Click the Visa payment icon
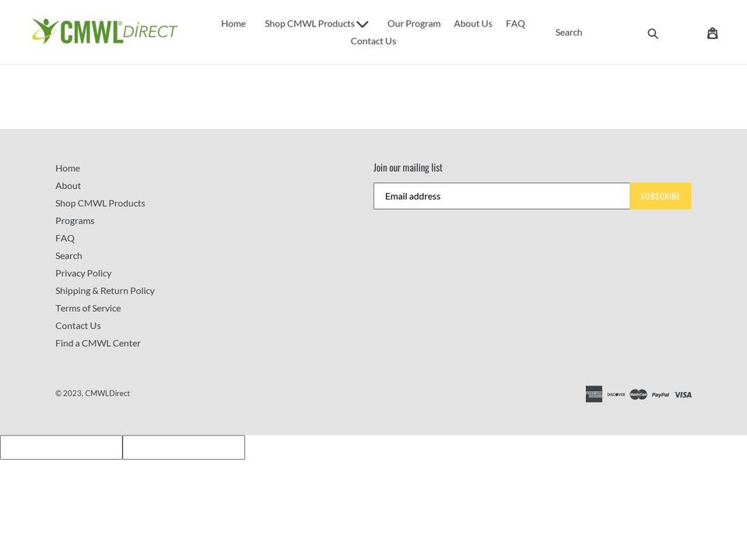 (682, 395)
